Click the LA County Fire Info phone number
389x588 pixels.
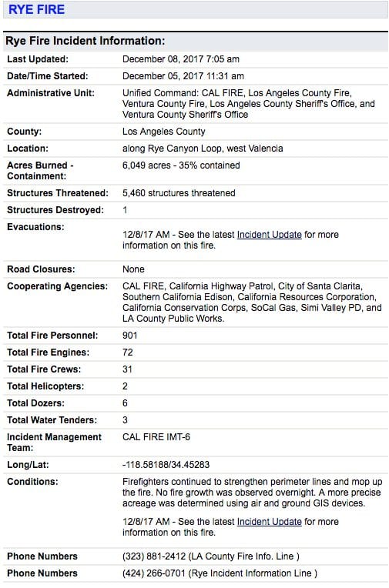tap(154, 556)
